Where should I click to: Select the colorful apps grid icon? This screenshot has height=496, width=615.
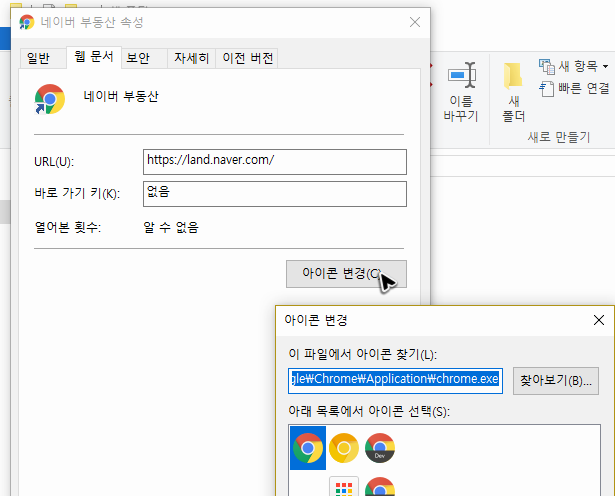[344, 487]
